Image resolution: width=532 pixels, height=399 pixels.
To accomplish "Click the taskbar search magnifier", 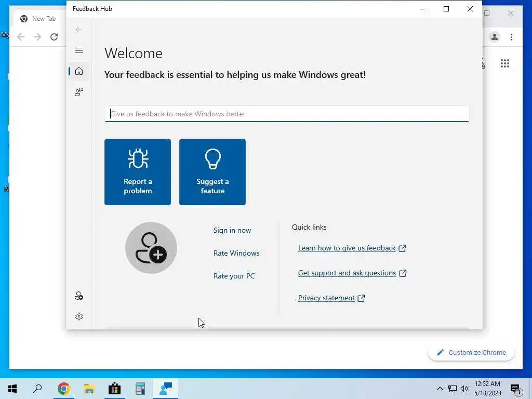I will [x=37, y=389].
